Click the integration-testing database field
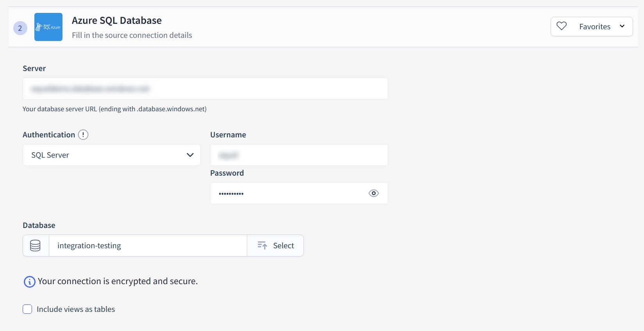Viewport: 644px width, 331px height. tap(148, 246)
